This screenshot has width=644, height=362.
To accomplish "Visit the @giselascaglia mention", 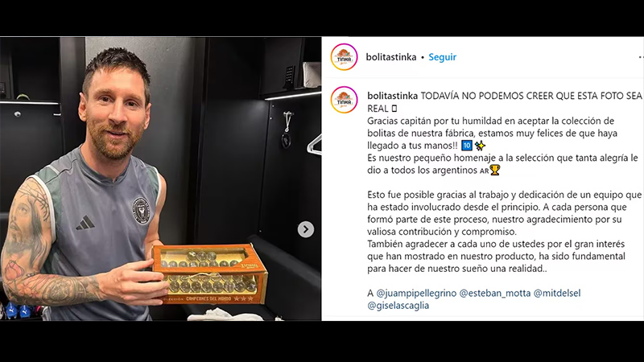I will tap(398, 306).
